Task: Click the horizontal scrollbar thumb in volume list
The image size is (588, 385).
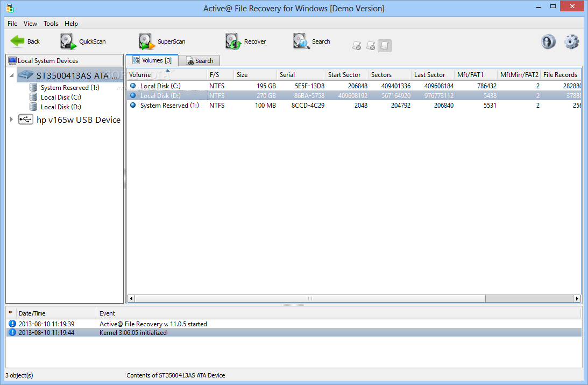Action: click(310, 299)
